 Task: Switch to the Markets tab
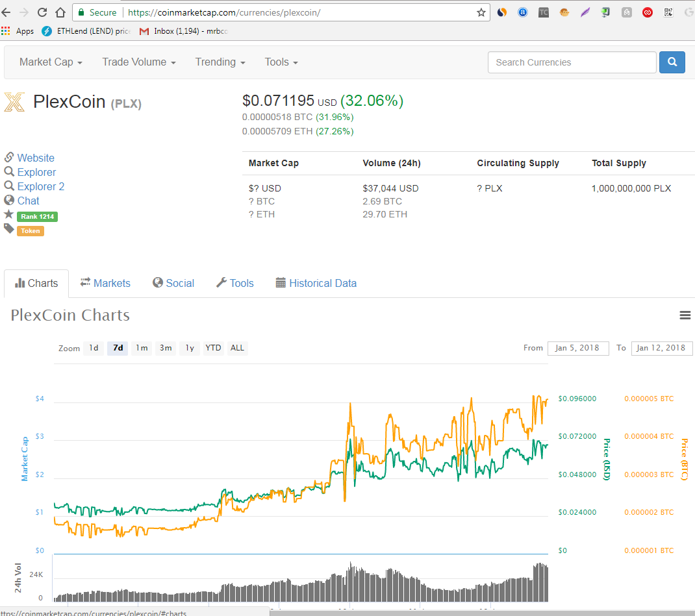[105, 283]
